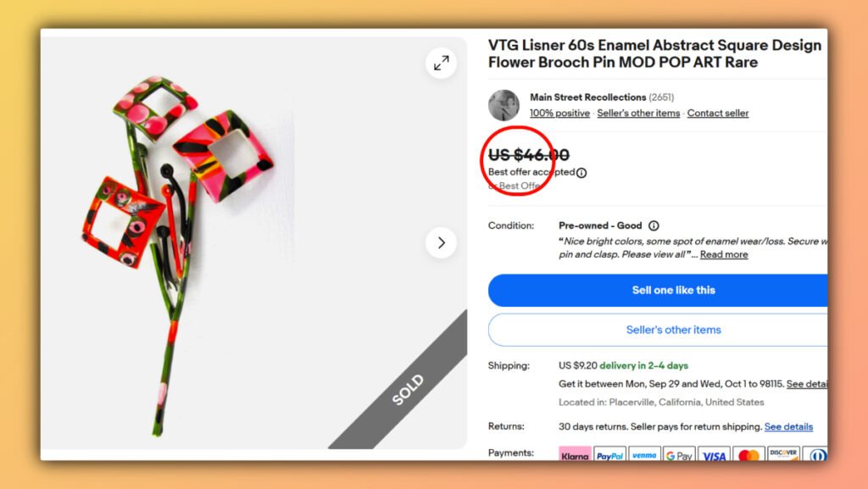868x489 pixels.
Task: Expand the product image to full view
Action: (441, 63)
